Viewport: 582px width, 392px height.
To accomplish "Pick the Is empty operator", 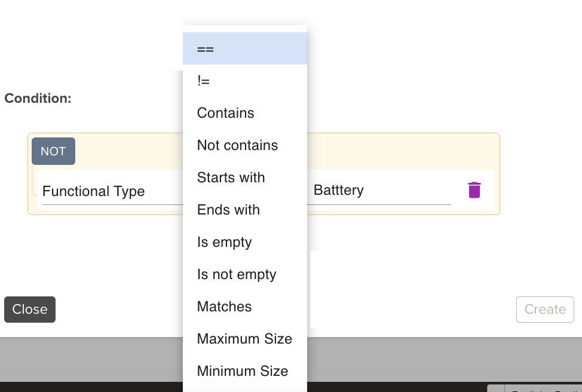I will point(244,242).
